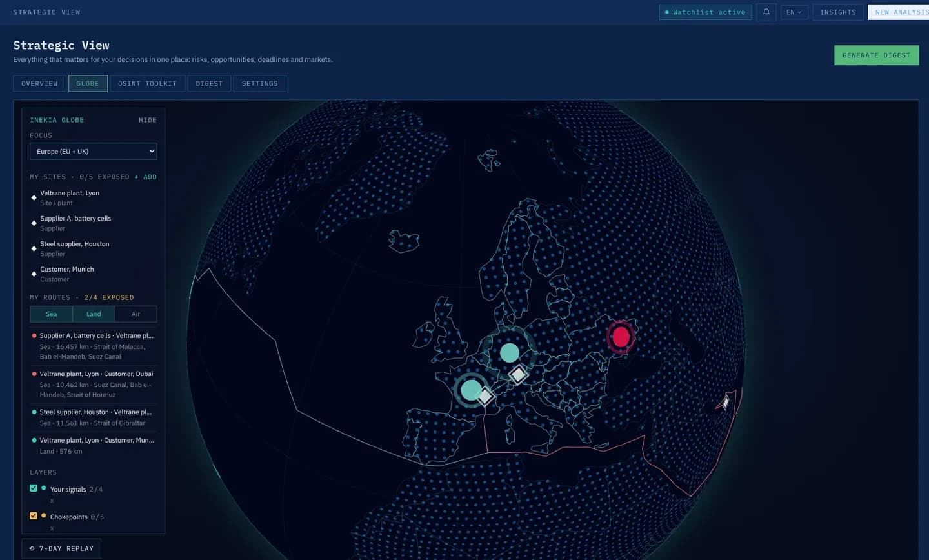
Task: Open the Focus region dropdown
Action: 93,151
